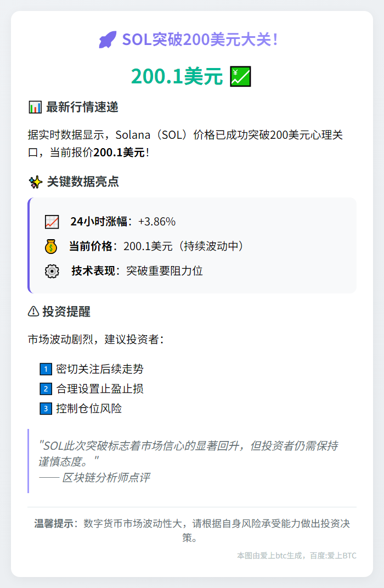The height and width of the screenshot is (588, 384).
Task: Click the 突破重要阻力位 text
Action: [x=165, y=271]
